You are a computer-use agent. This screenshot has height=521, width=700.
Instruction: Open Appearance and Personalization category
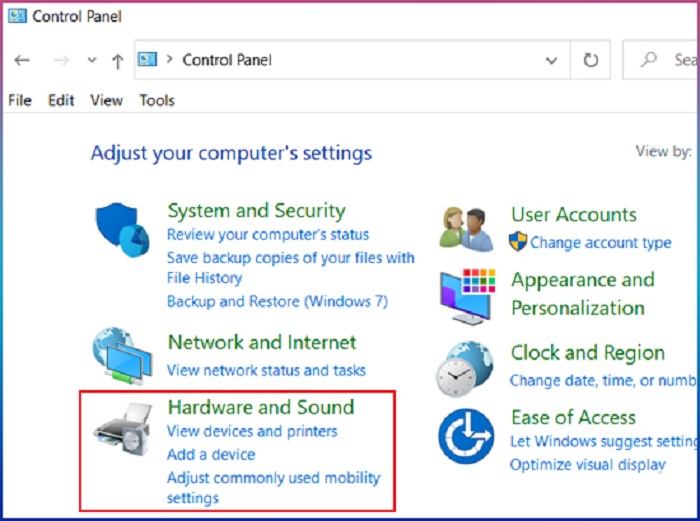coord(583,294)
